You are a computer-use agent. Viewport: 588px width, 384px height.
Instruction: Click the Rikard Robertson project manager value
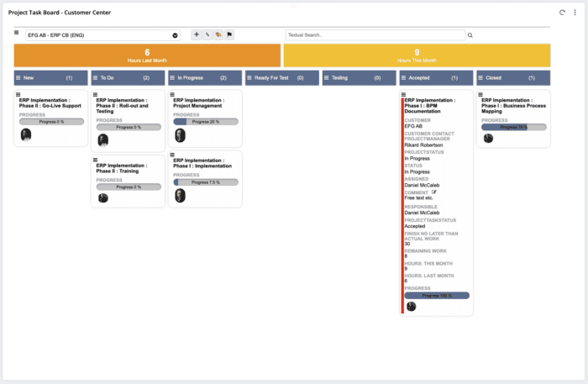pyautogui.click(x=423, y=145)
